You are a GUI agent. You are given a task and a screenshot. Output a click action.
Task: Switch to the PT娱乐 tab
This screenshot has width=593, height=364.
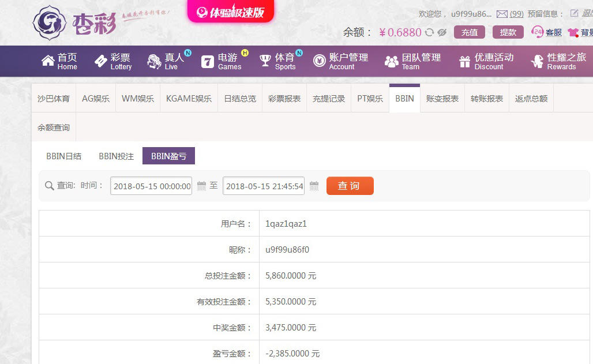370,99
